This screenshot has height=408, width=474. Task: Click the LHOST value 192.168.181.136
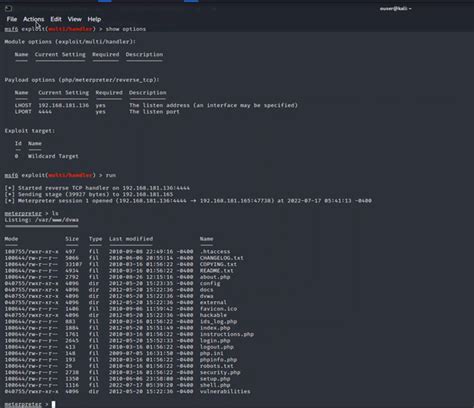64,105
